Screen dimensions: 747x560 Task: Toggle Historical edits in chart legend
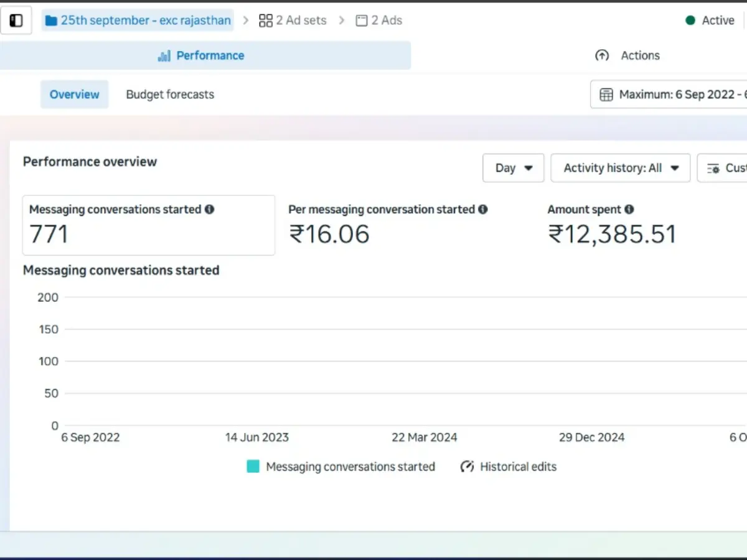point(509,467)
